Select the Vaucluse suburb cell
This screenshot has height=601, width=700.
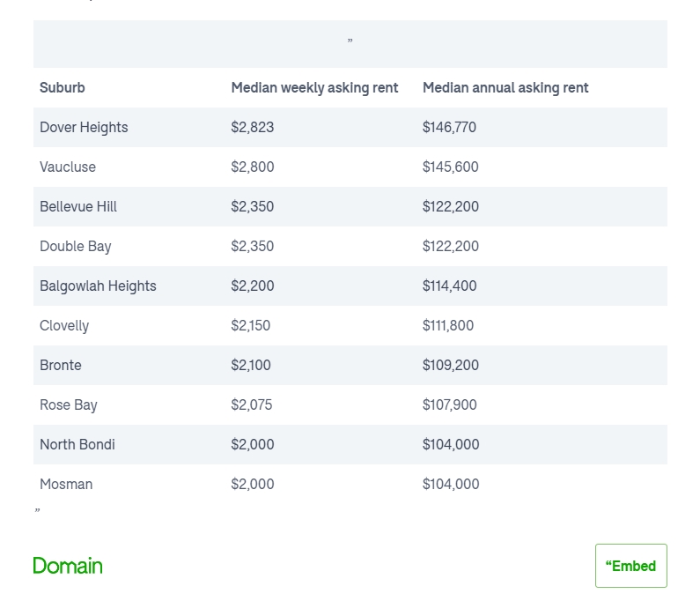pos(68,167)
